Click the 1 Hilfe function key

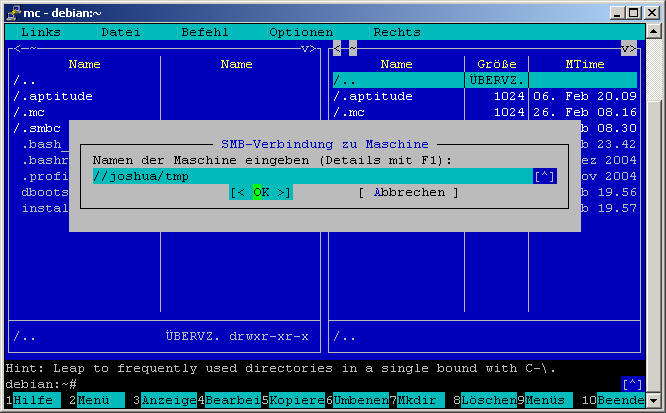(32, 400)
